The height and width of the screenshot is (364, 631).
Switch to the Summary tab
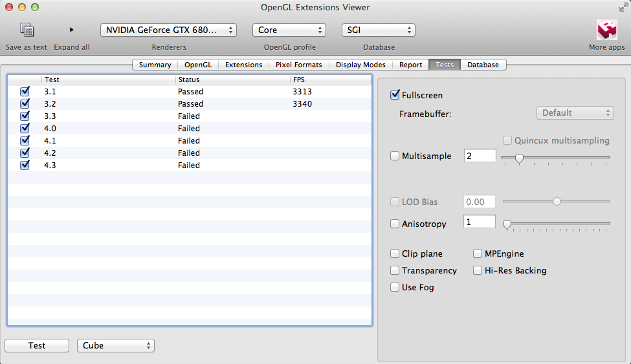click(x=155, y=65)
